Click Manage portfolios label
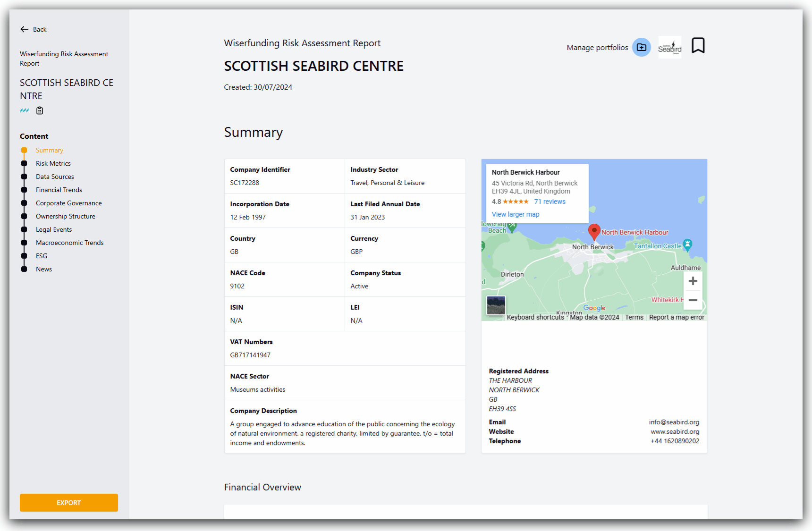The height and width of the screenshot is (531, 812). pyautogui.click(x=597, y=47)
